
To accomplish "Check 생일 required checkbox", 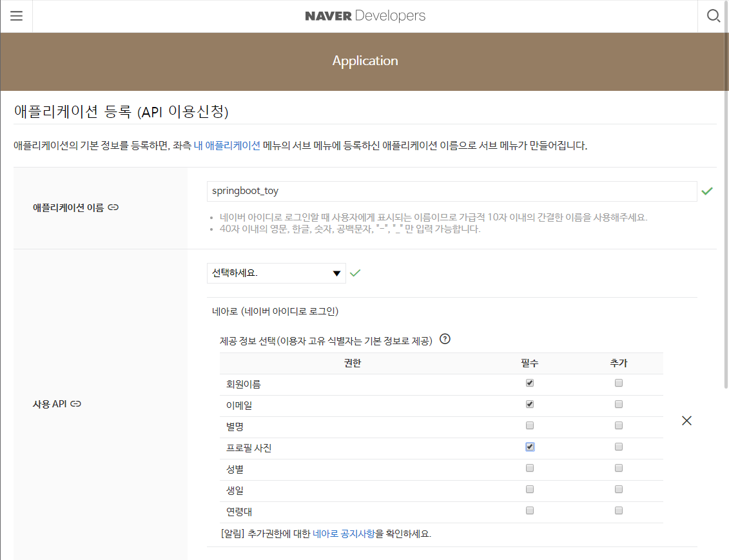I will (x=530, y=489).
